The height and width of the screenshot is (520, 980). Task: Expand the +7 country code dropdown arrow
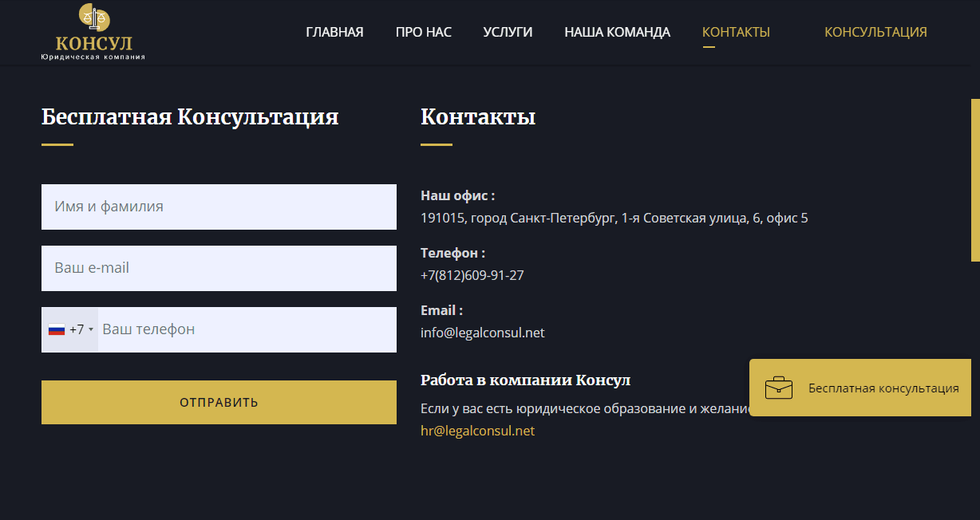pos(91,330)
